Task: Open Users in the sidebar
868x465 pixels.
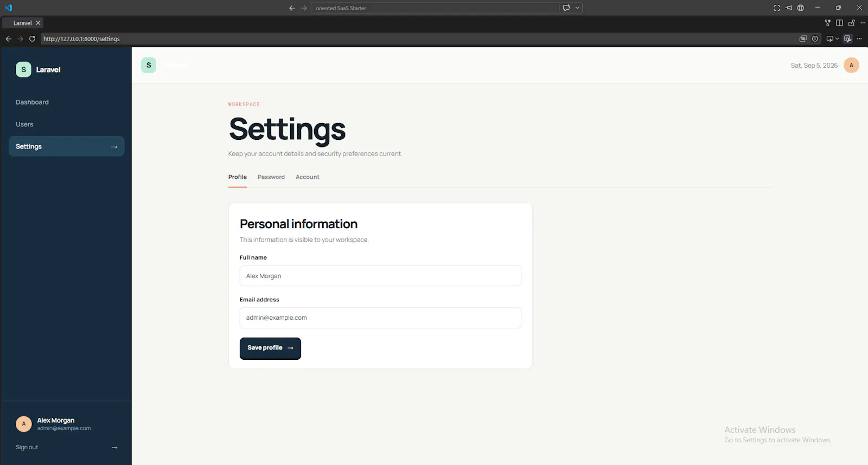Action: click(x=24, y=125)
